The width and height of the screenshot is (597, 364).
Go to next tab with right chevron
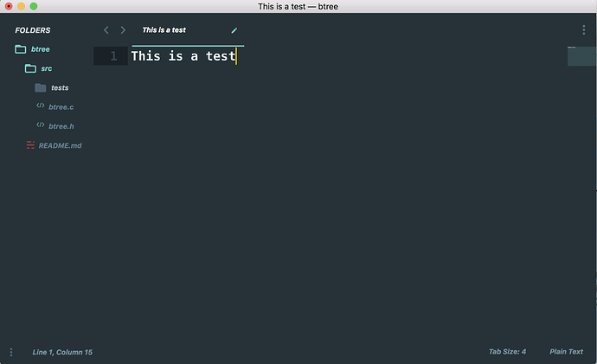click(x=123, y=30)
